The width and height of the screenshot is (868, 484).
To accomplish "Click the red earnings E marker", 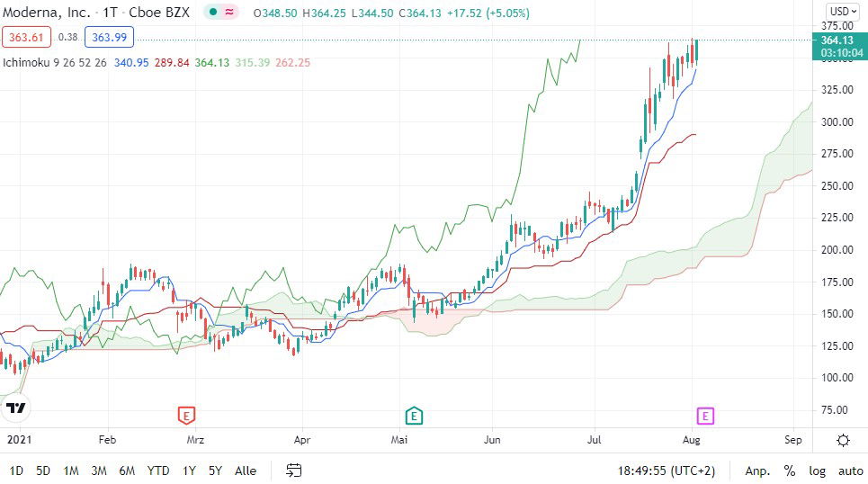I will (x=186, y=416).
